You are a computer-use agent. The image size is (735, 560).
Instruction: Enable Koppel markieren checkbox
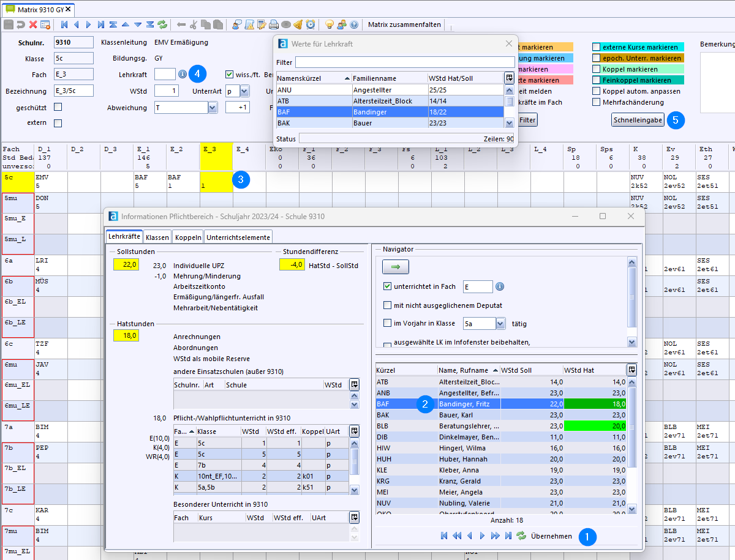[596, 69]
